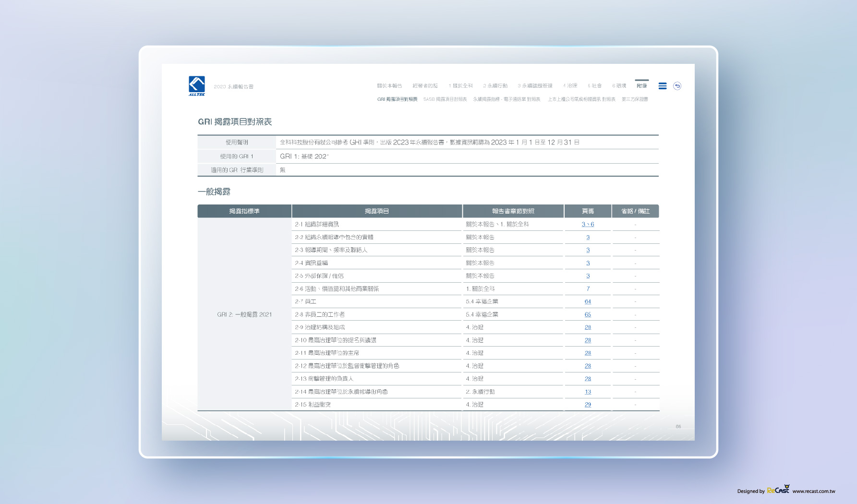
Task: Switch to the 4 治理 tab
Action: coord(570,86)
